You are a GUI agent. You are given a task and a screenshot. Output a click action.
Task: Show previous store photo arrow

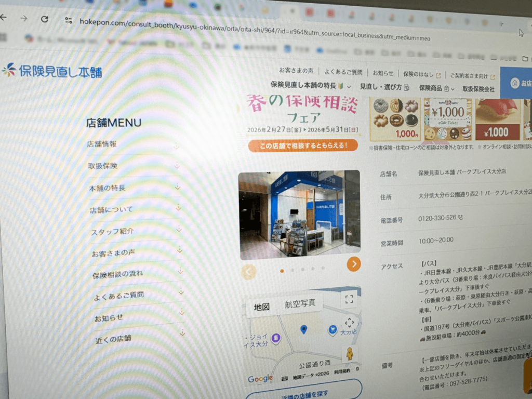[248, 272]
